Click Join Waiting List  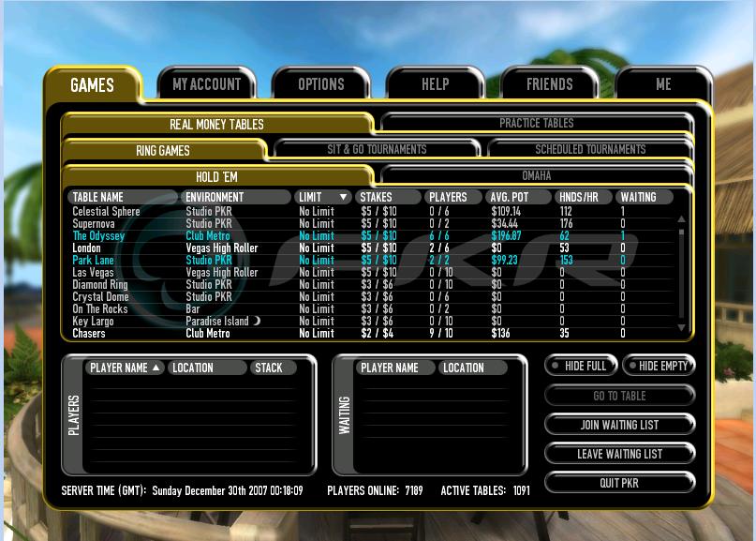pyautogui.click(x=619, y=425)
